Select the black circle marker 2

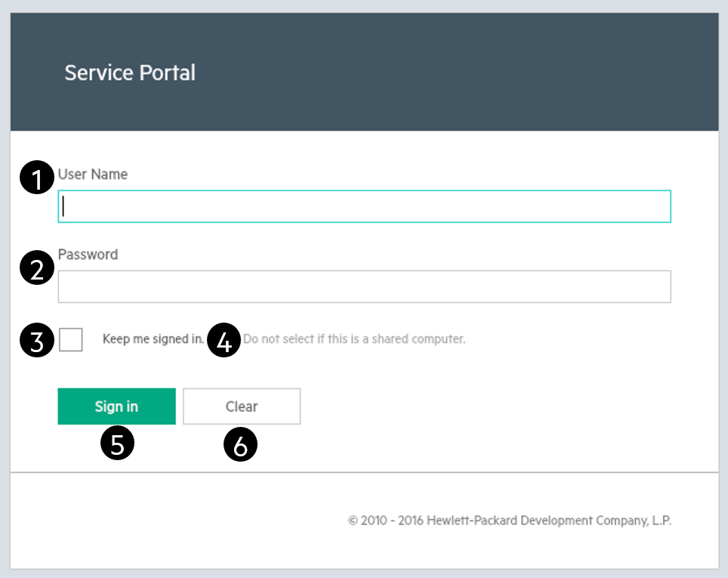(x=37, y=268)
